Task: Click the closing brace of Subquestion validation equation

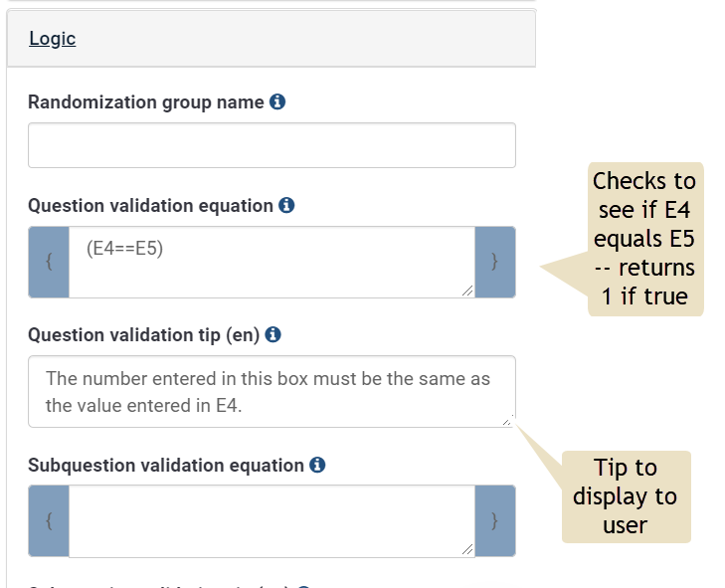Action: click(x=495, y=521)
